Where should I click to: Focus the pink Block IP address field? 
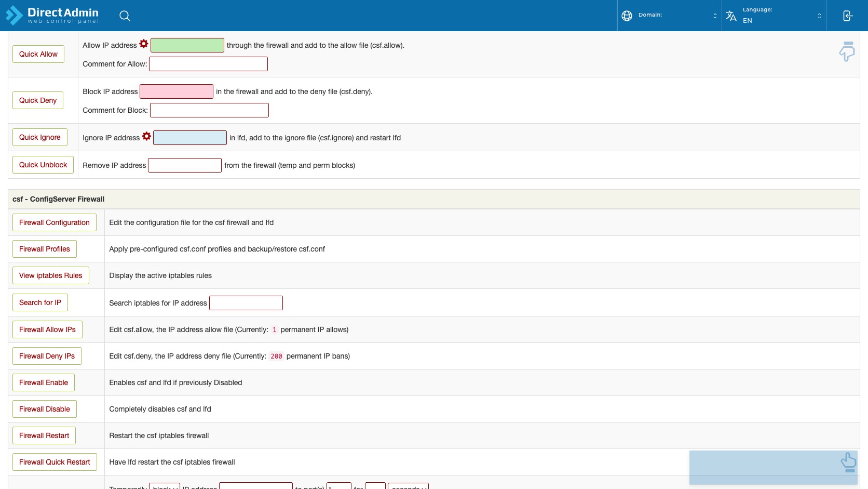(177, 91)
